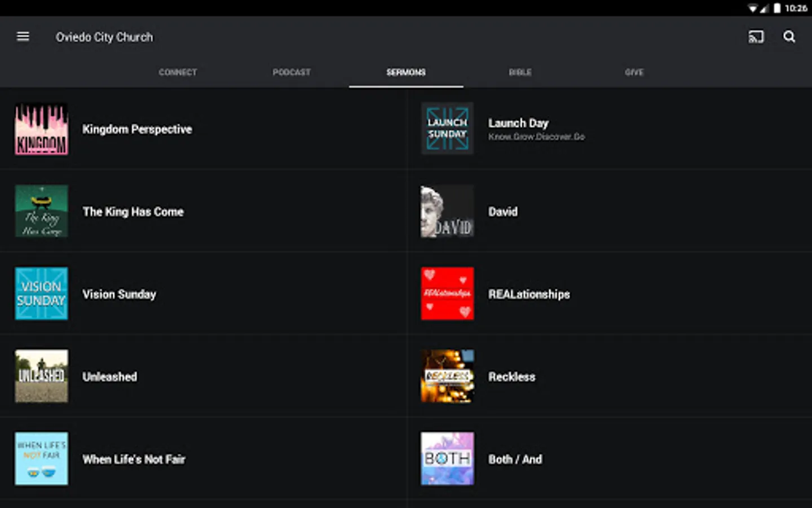This screenshot has width=812, height=508.
Task: Open the hamburger navigation menu
Action: [23, 37]
